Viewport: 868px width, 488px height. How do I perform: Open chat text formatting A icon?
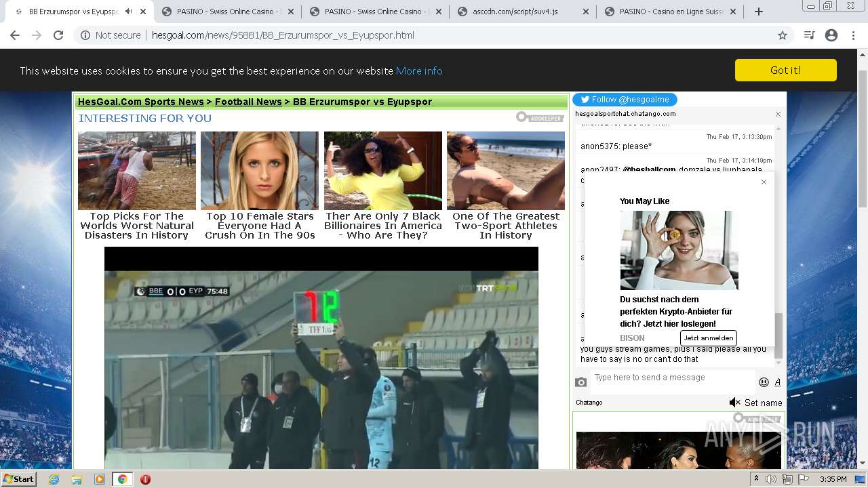coord(777,382)
